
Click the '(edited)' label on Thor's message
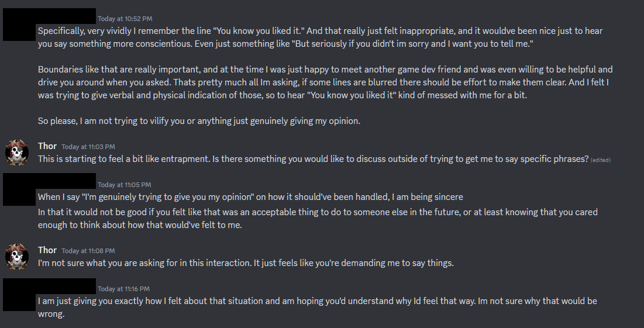[x=601, y=160]
